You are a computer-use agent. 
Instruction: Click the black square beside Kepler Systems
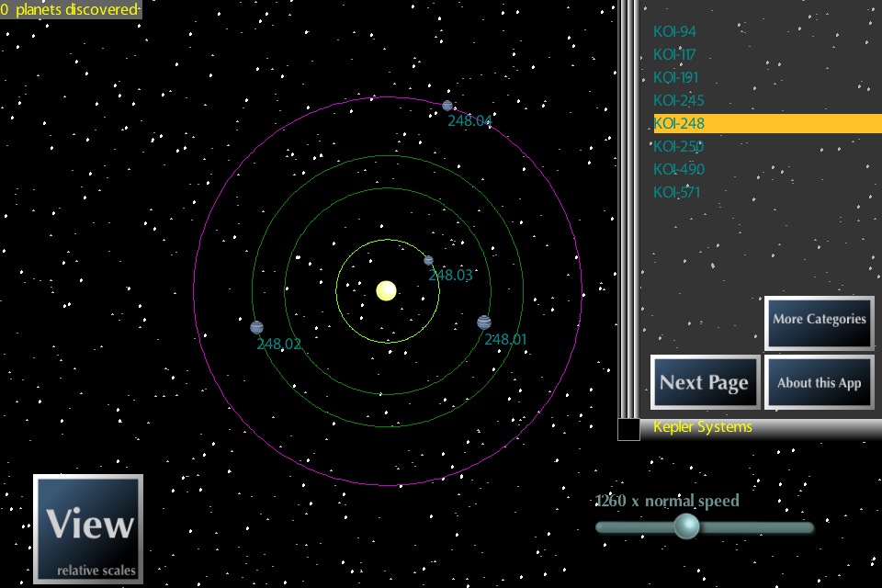click(628, 428)
